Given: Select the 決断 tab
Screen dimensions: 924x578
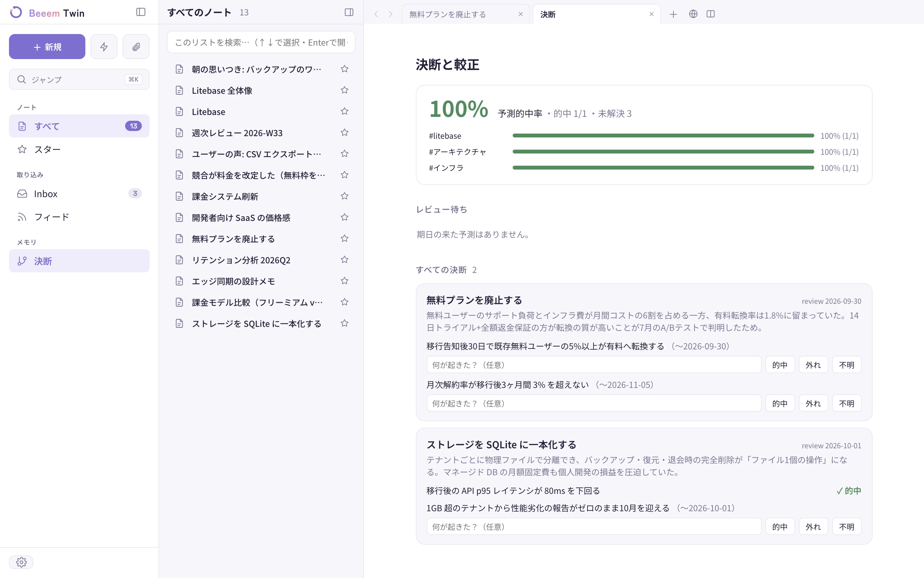Looking at the screenshot, I should (596, 14).
